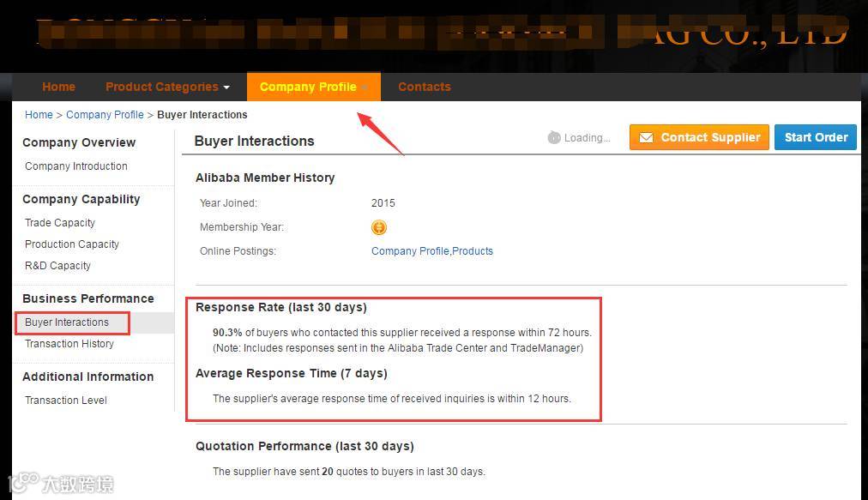Screen dimensions: 868x500
Task: Click the Buyer Interactions page title
Action: tap(254, 142)
